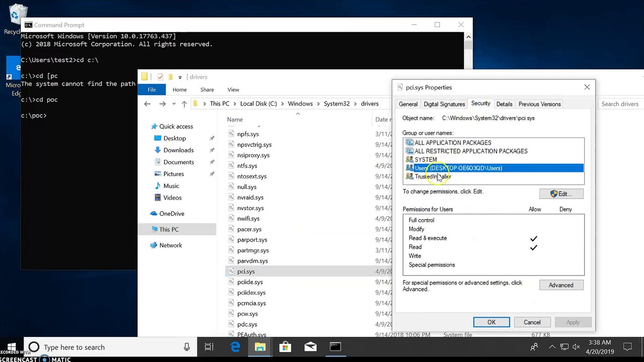Open the View ribbon tab
This screenshot has height=362, width=644.
click(x=233, y=89)
